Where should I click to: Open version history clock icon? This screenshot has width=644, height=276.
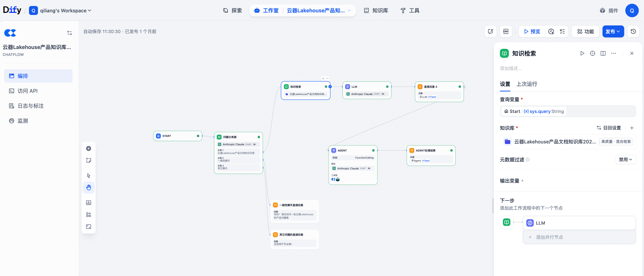pos(633,32)
